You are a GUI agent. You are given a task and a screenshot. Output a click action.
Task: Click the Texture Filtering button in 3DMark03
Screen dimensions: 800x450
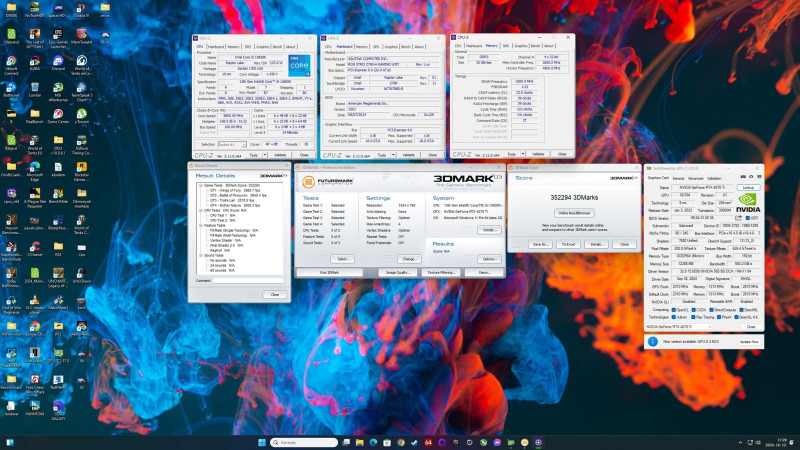441,272
